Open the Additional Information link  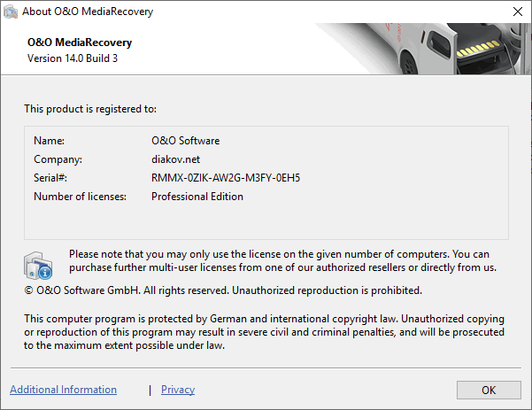[63, 390]
